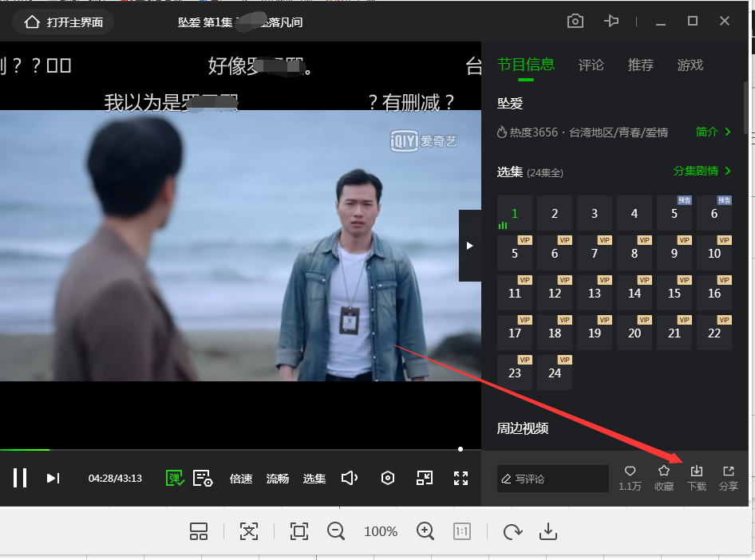Click 打开主界面 button
Screen dimensions: 755x560
(64, 22)
